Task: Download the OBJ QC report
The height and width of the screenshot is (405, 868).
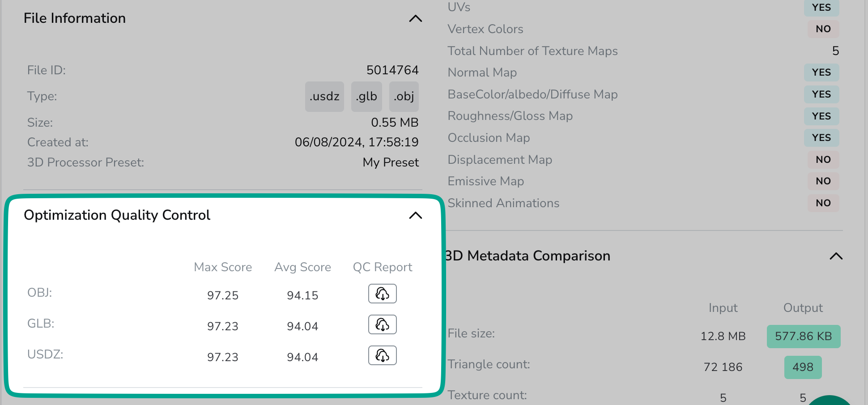Action: pos(383,294)
